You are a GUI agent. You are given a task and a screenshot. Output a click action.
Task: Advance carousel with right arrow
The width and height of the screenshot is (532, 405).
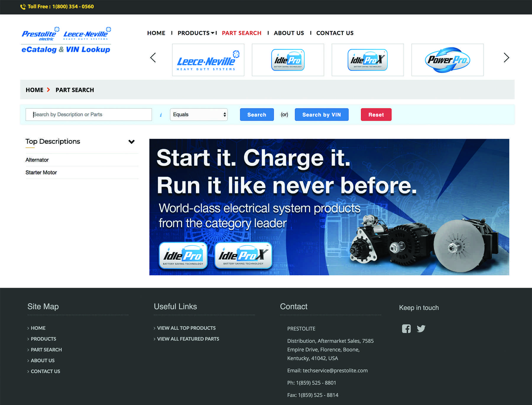coord(506,58)
